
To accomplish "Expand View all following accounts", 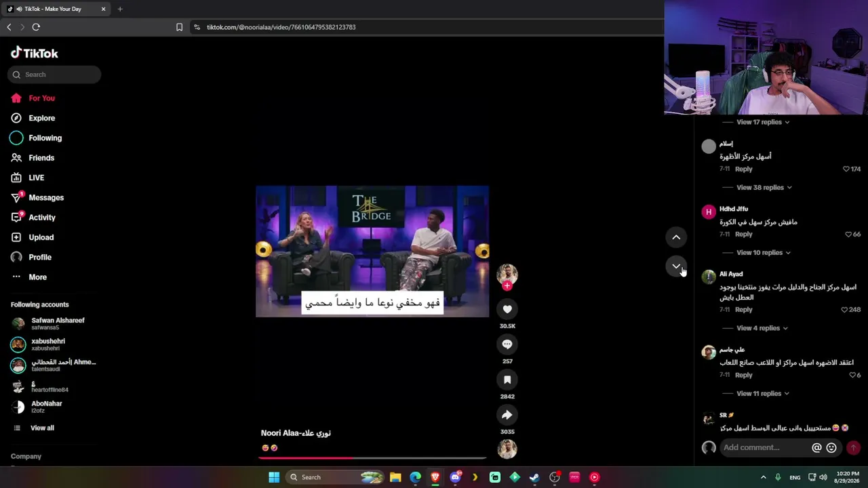I will click(x=42, y=428).
